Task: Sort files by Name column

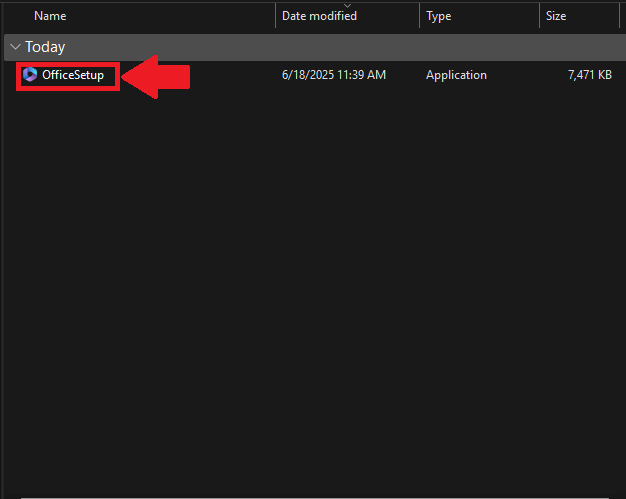Action: [x=50, y=16]
